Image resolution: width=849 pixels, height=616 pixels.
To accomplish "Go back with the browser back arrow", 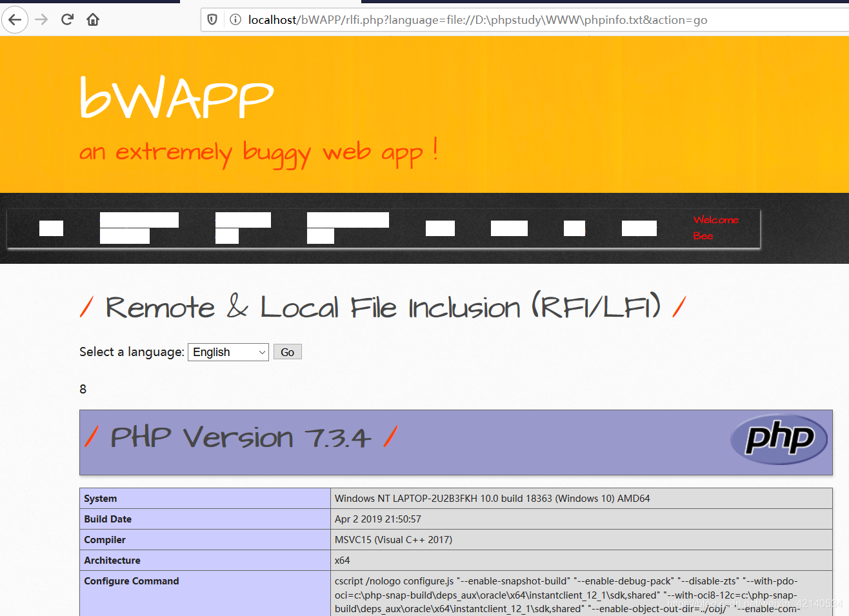I will pos(15,19).
